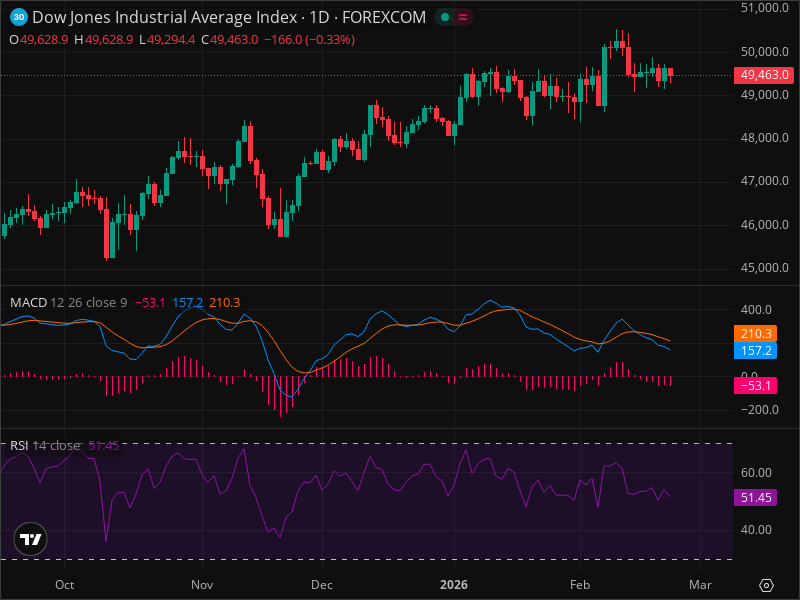Click the 48,000.0 price scale label
800x600 pixels.
765,138
